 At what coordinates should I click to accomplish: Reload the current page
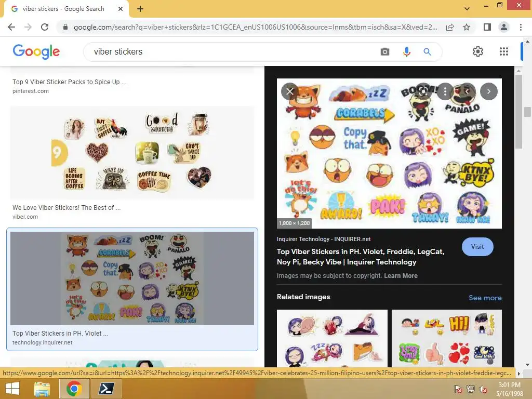tap(45, 27)
